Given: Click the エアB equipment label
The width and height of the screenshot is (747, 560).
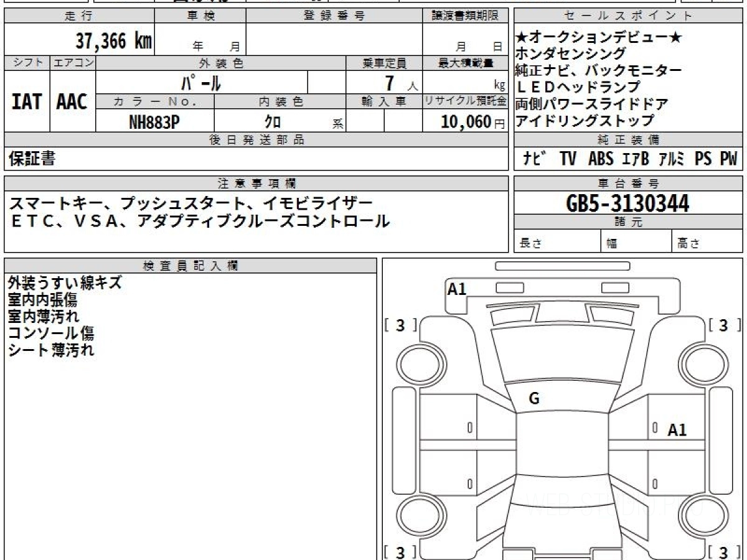Looking at the screenshot, I should (636, 159).
